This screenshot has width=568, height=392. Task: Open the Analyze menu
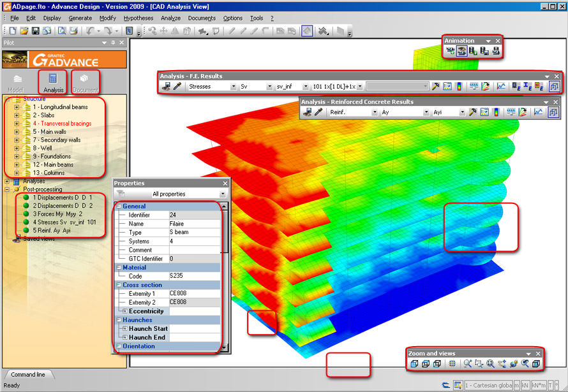tap(170, 18)
